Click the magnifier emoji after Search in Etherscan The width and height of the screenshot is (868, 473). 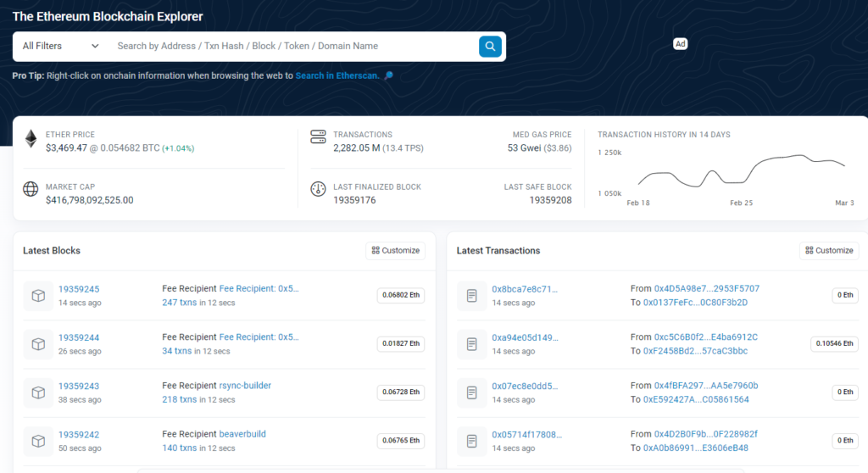[x=388, y=75]
